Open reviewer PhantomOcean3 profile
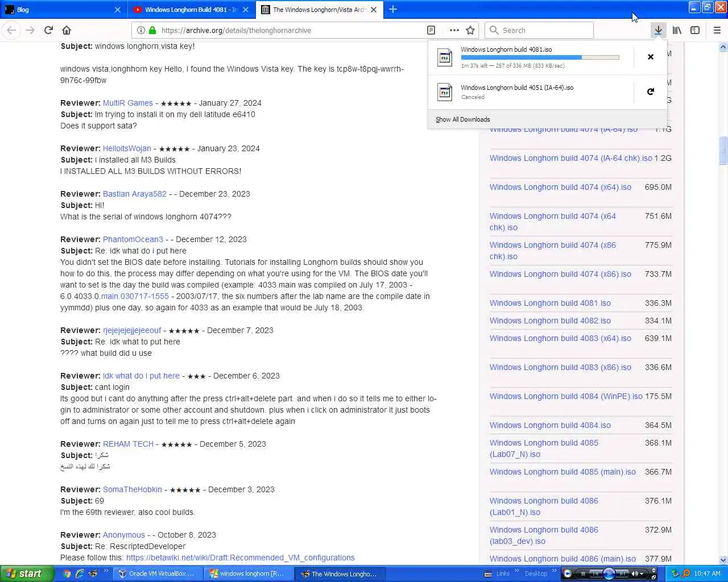The width and height of the screenshot is (728, 582). tap(133, 239)
